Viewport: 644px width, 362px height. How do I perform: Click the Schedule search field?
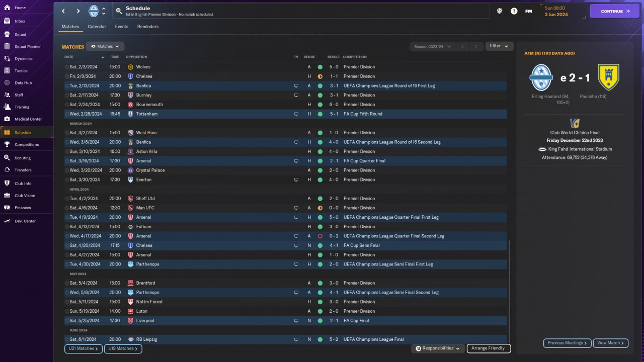coord(300,11)
